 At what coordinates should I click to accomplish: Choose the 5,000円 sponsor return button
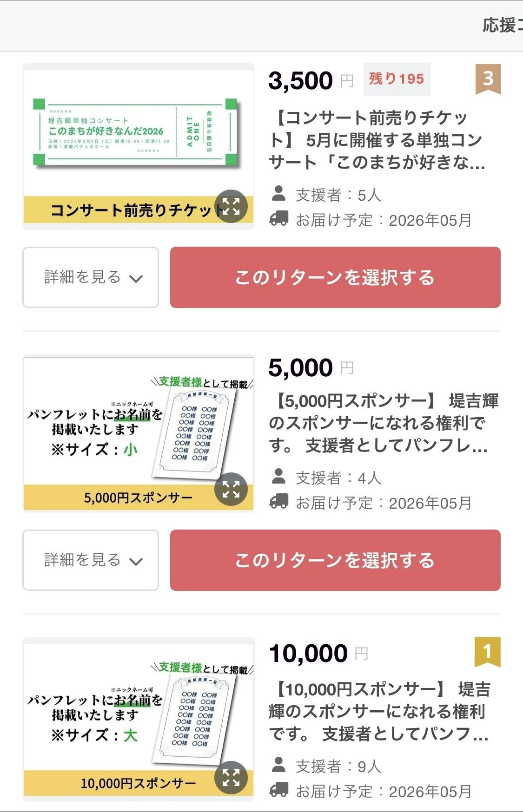click(x=335, y=560)
